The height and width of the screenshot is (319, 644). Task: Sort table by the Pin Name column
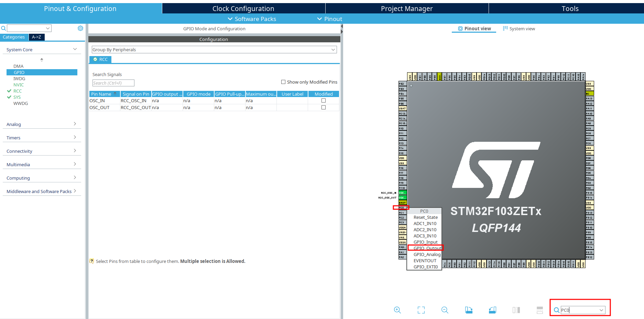pyautogui.click(x=102, y=94)
